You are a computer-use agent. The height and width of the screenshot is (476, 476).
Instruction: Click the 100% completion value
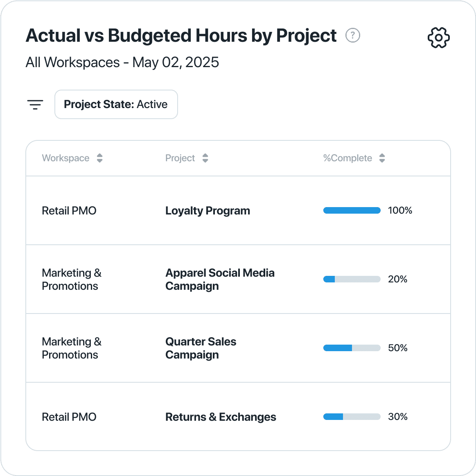click(x=400, y=210)
